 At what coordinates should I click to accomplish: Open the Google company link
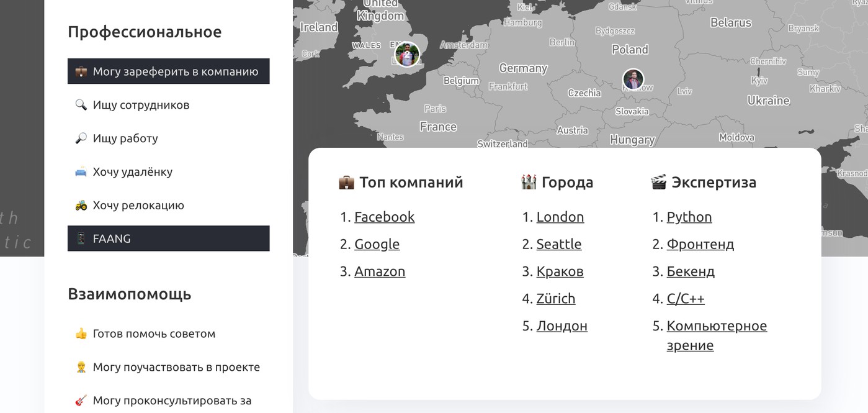coord(377,244)
